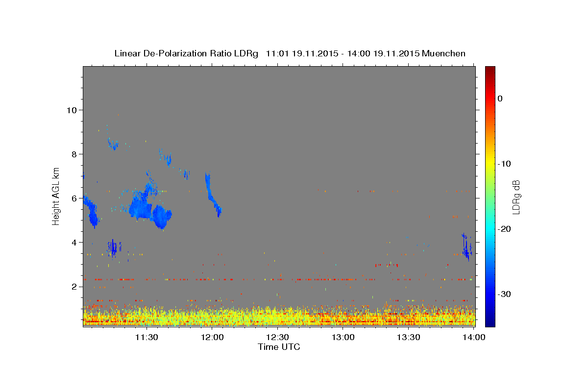Click the colorbar value 0 label

click(500, 98)
